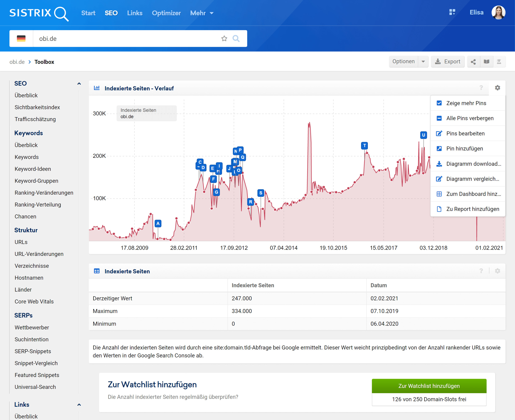Open the Sichtbarkeitsindex sidebar link

37,107
